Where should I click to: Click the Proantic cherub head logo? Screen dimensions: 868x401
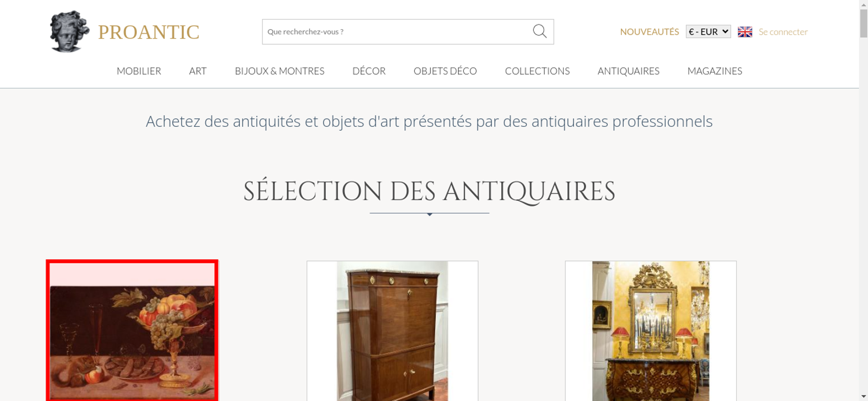pos(69,32)
